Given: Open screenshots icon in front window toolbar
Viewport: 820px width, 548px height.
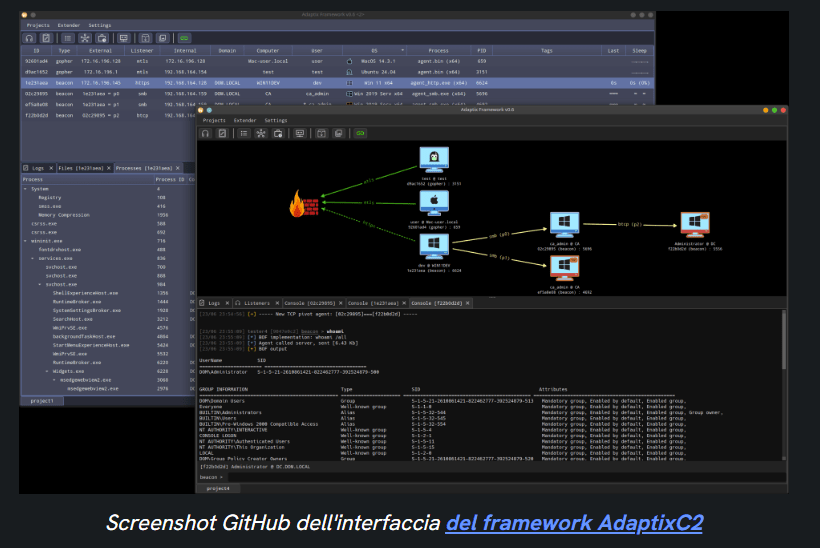Looking at the screenshot, I should [x=339, y=133].
